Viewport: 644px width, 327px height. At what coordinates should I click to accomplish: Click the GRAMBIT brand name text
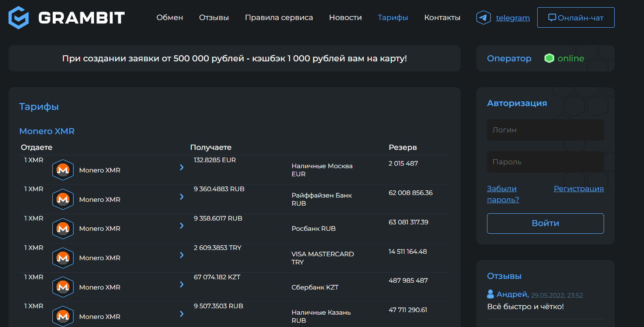coord(82,17)
